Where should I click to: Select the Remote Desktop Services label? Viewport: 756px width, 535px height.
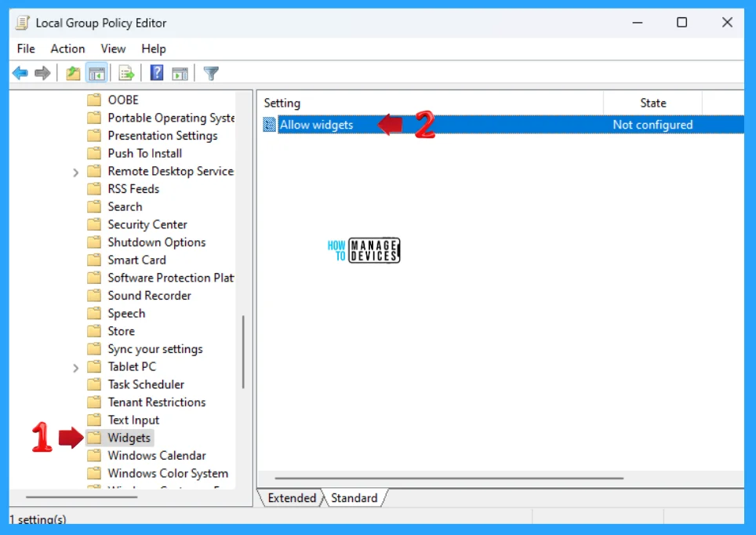171,171
